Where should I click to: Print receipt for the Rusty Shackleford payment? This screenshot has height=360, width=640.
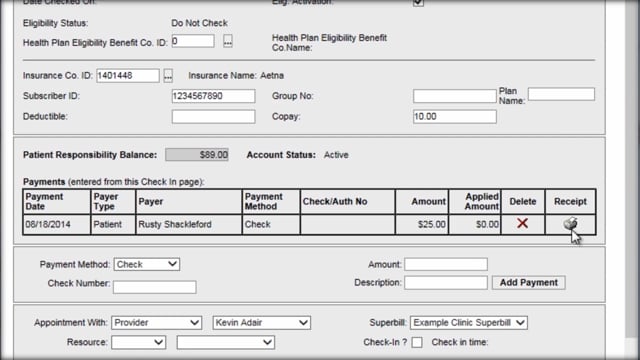(x=570, y=223)
